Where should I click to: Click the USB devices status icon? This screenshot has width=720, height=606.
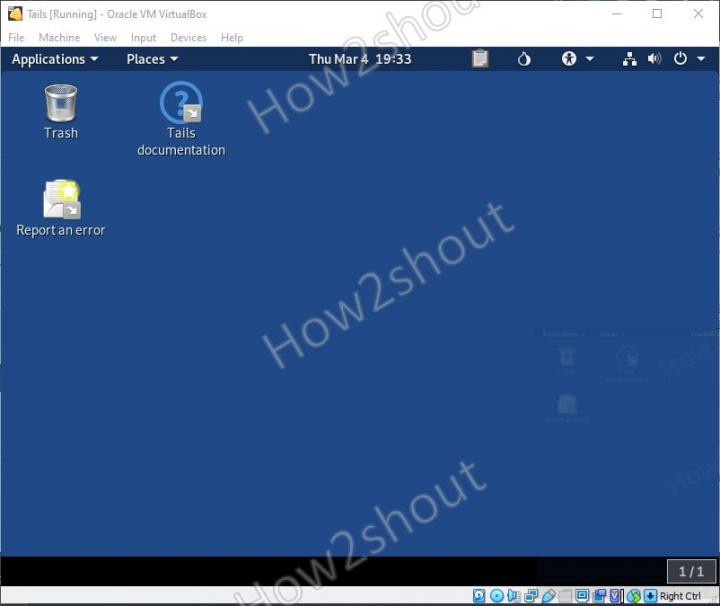click(x=548, y=596)
